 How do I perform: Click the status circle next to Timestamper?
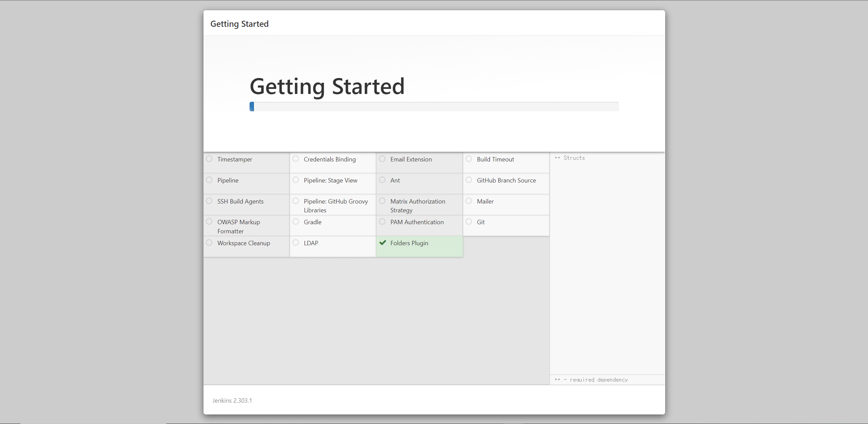(209, 159)
